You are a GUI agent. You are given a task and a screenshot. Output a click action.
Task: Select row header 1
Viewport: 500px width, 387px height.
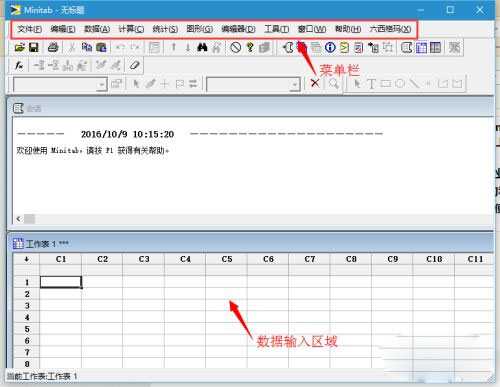click(27, 282)
